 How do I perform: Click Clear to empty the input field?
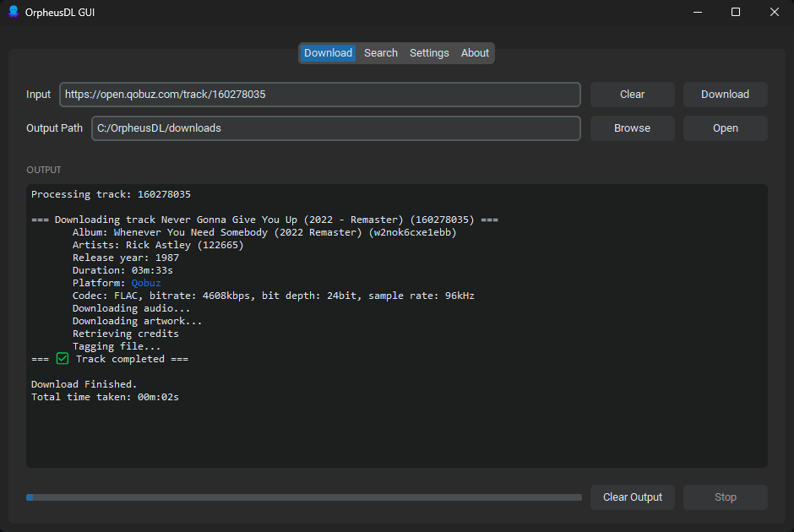click(632, 94)
